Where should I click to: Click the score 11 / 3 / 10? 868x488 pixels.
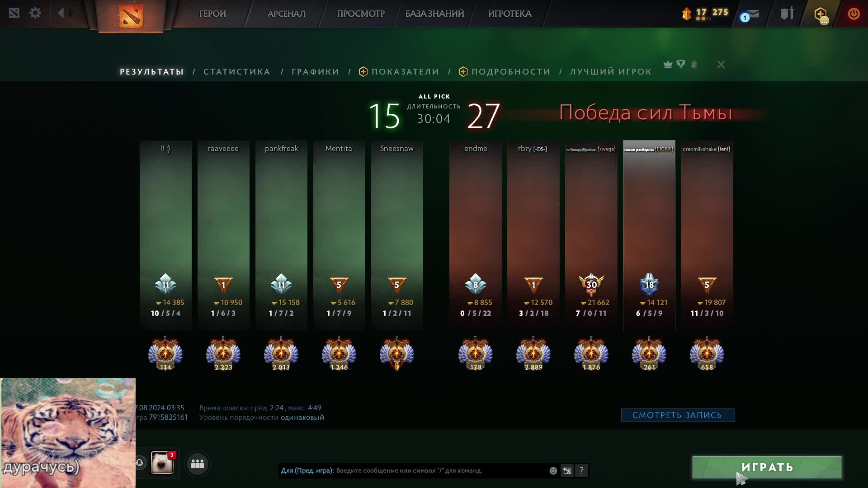click(x=707, y=313)
